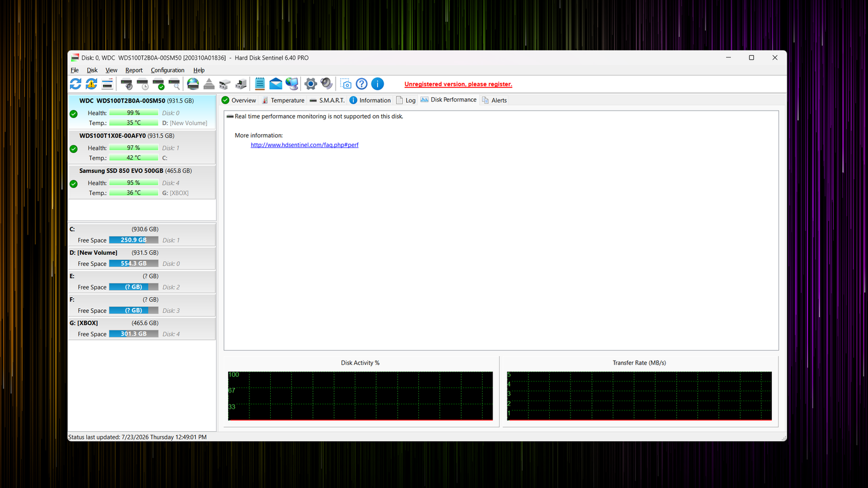Image resolution: width=868 pixels, height=488 pixels.
Task: Click the 'Status last updated' status bar text
Action: 137,437
